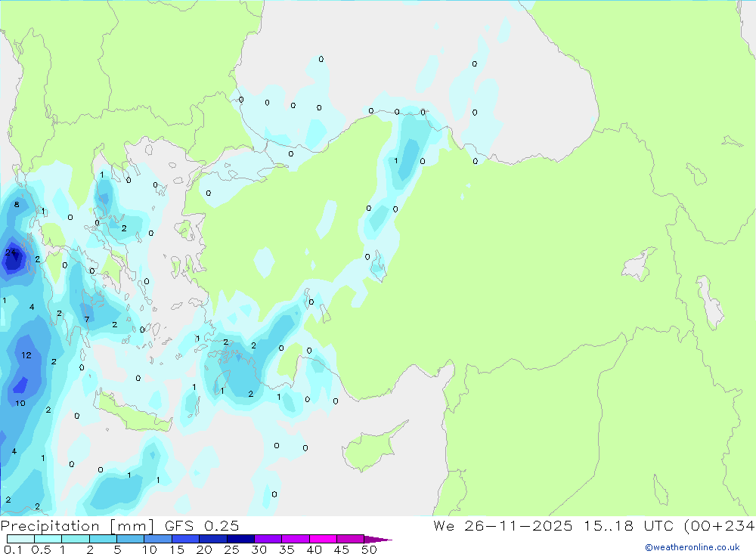Screen dimensions: 756x554
Task: Click the '7' precipitation value on map
Action: click(87, 319)
